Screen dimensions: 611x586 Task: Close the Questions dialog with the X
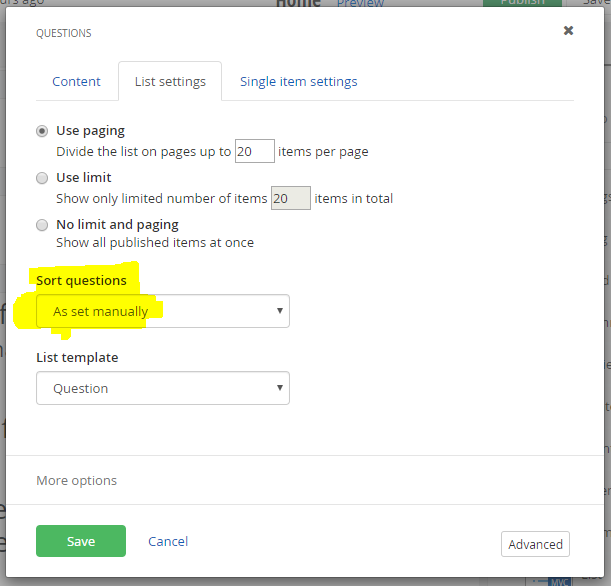tap(568, 31)
